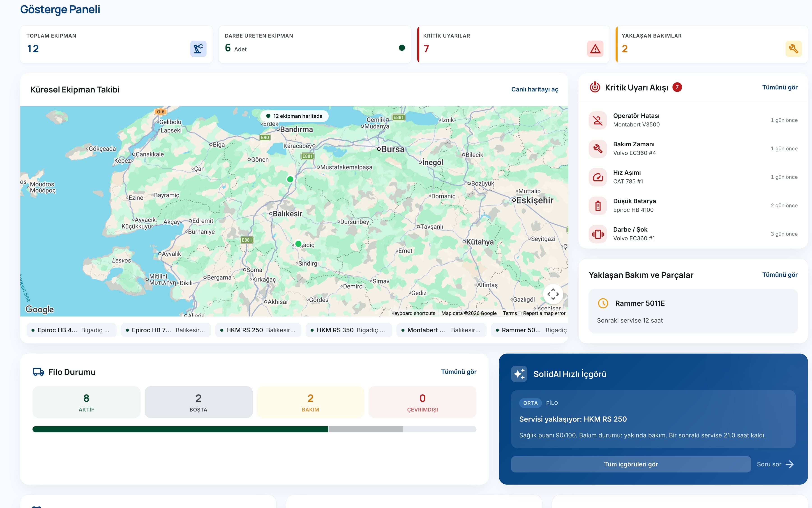Viewport: 812px width, 508px height.
Task: Select the Rammer 50... equipment chip
Action: pos(529,330)
